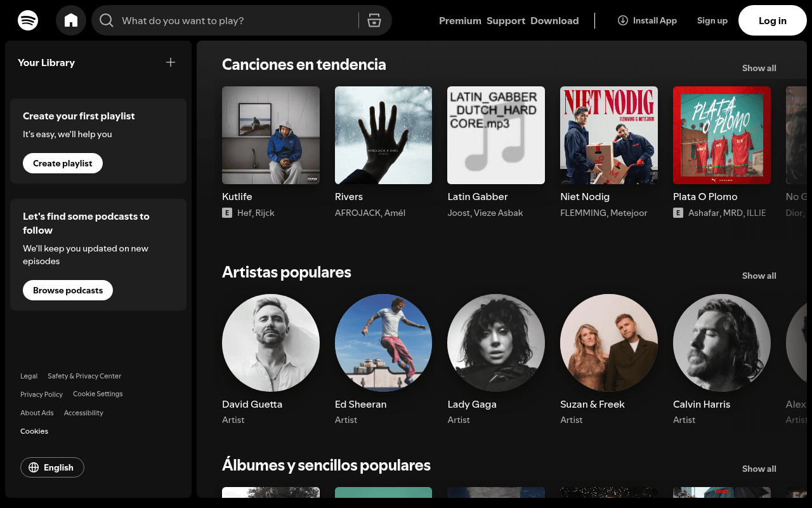
Task: Click the globe icon on the English button
Action: pos(34,467)
